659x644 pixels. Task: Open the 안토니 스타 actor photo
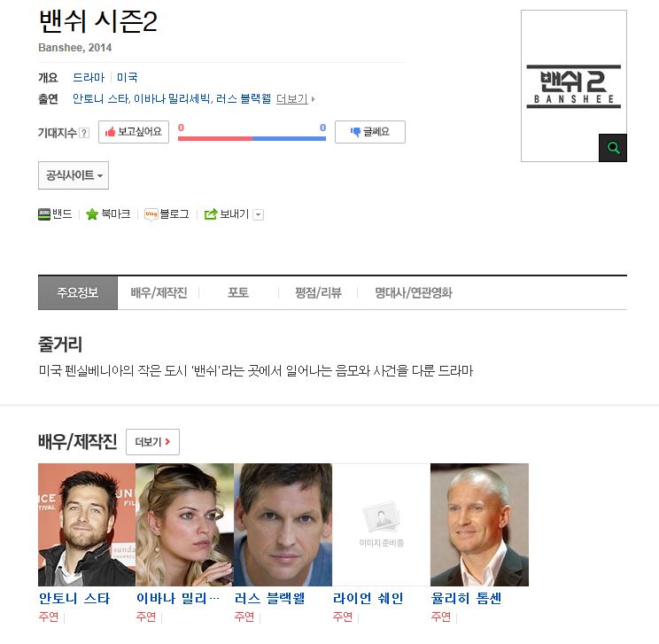[x=87, y=524]
